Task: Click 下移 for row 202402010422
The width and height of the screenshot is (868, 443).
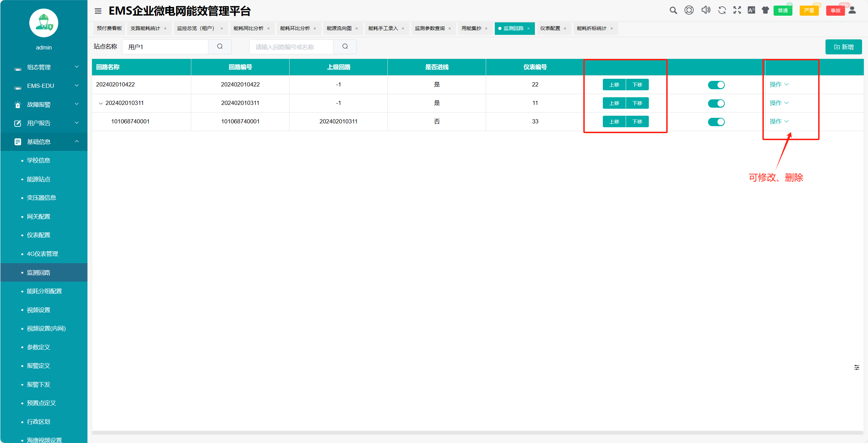Action: click(637, 85)
